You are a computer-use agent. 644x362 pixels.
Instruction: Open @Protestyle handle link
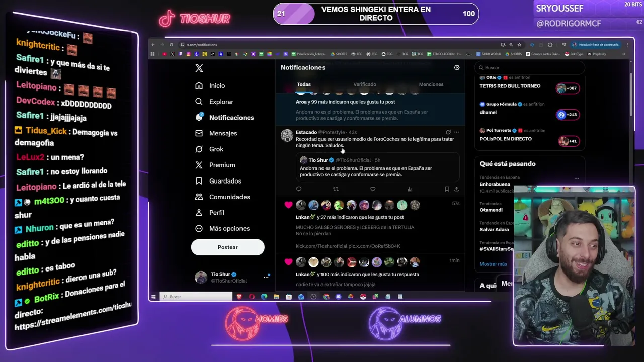click(x=332, y=132)
